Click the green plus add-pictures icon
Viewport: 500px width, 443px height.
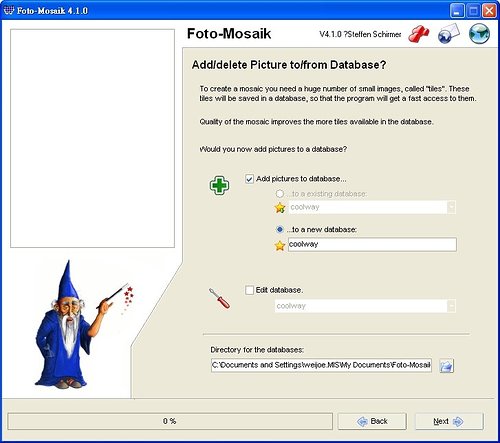click(x=219, y=185)
